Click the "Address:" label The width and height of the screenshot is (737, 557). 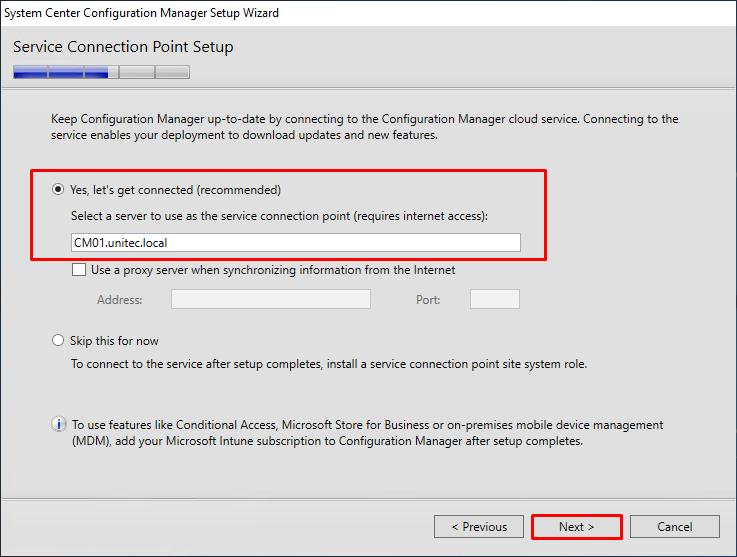(119, 300)
